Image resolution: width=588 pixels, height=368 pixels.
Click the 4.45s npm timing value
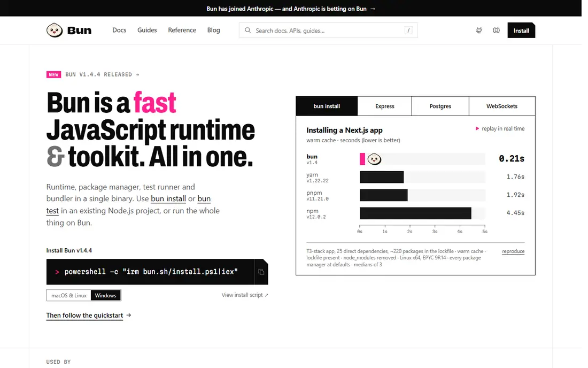click(516, 213)
